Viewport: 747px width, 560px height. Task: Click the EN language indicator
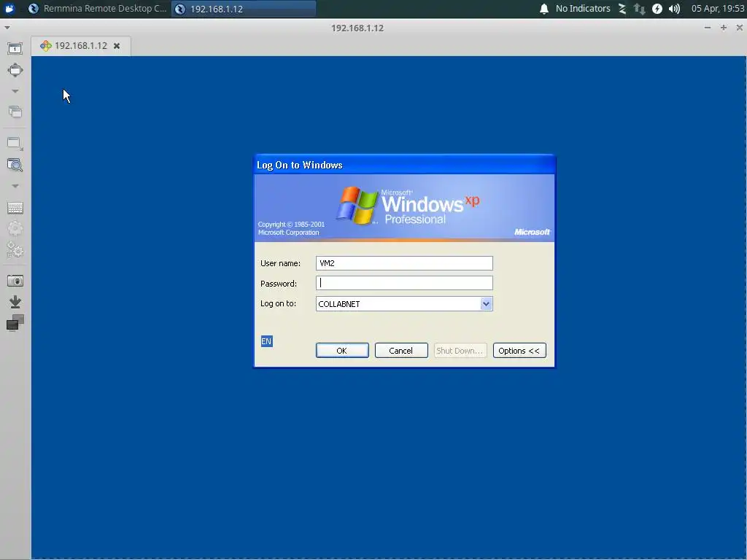[x=266, y=341]
